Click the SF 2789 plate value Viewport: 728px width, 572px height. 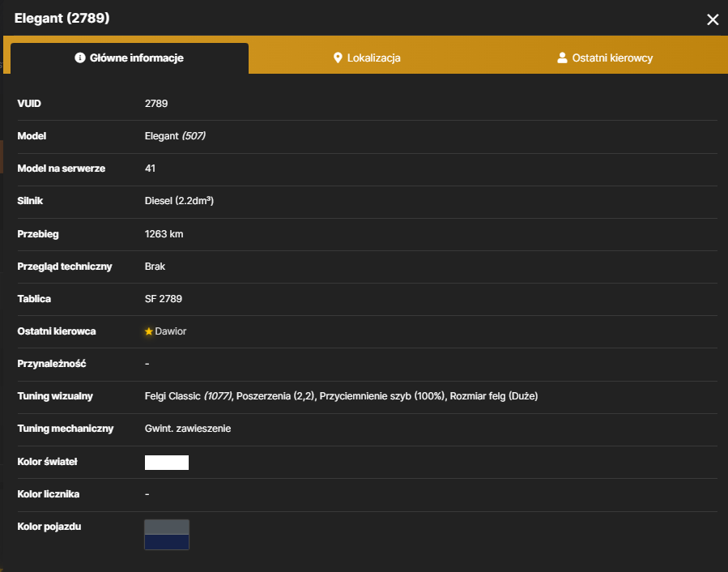click(164, 299)
